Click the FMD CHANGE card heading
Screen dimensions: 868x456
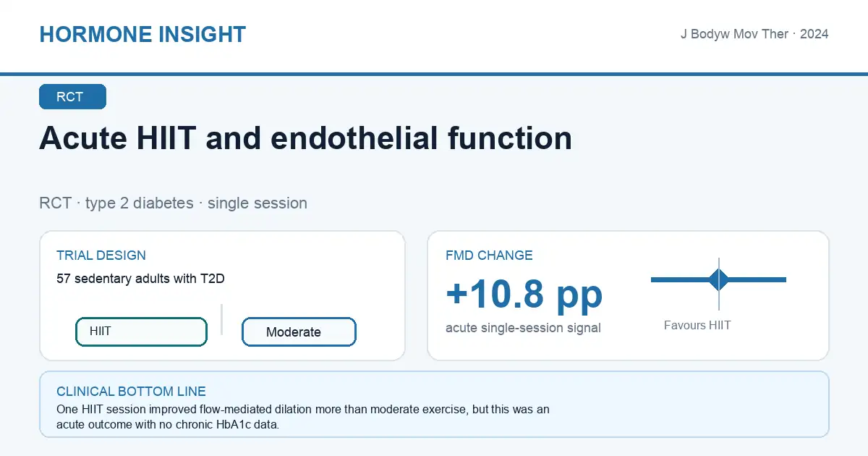point(489,256)
